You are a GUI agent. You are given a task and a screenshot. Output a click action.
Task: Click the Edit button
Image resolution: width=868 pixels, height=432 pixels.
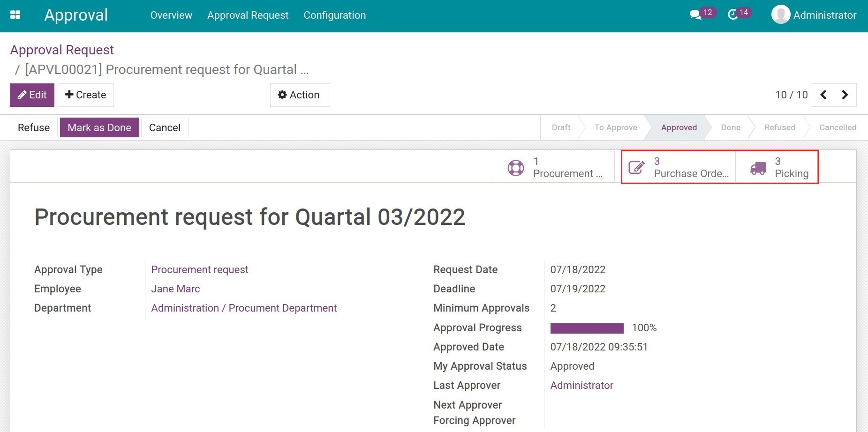tap(32, 95)
